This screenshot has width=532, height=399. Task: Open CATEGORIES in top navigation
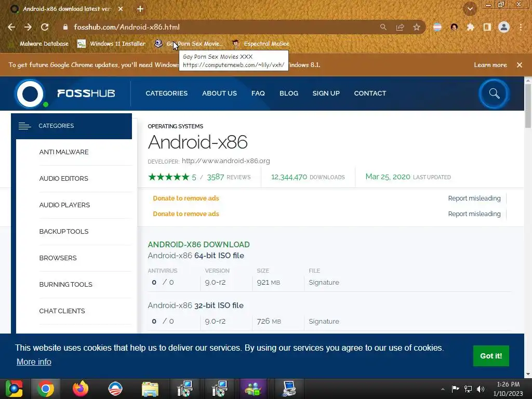click(x=167, y=94)
